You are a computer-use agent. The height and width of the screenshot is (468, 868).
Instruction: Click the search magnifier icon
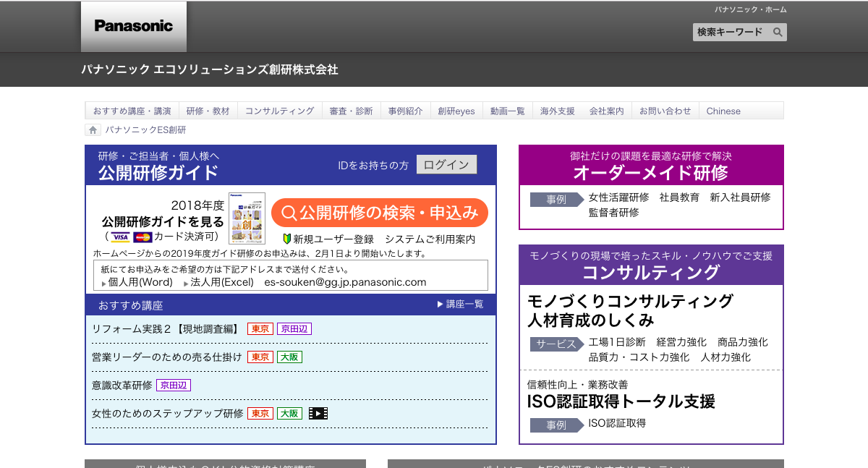pos(777,33)
